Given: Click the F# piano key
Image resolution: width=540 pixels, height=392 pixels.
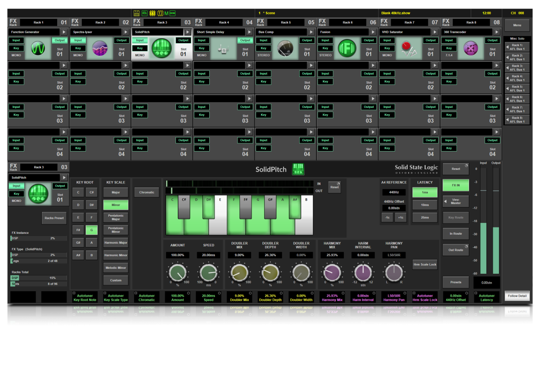Looking at the screenshot, I should (x=245, y=208).
